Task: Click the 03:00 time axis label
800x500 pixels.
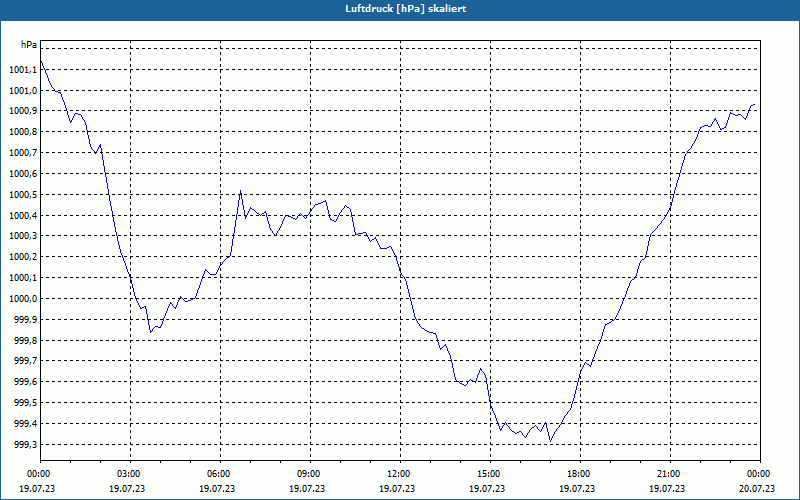Action: [128, 474]
